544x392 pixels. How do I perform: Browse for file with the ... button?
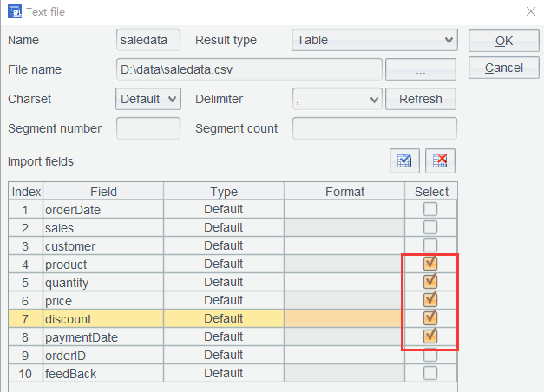420,69
